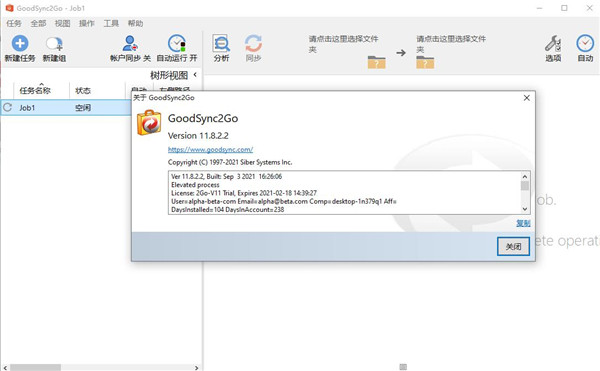This screenshot has height=371, width=600.
Task: Sort by 任务名称 column header
Action: (x=35, y=91)
